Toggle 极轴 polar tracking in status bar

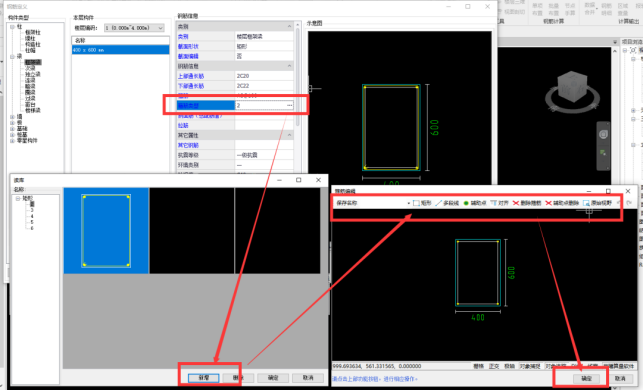(509, 366)
